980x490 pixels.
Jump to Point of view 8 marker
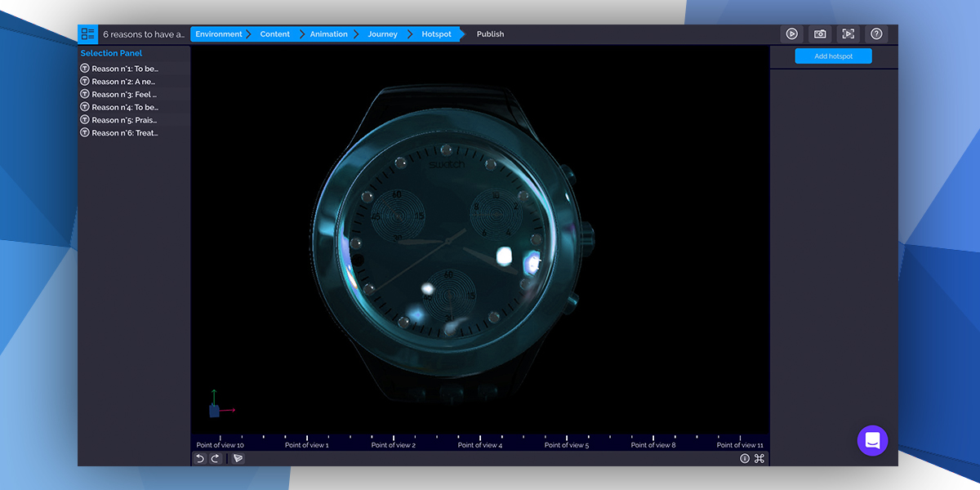653,445
